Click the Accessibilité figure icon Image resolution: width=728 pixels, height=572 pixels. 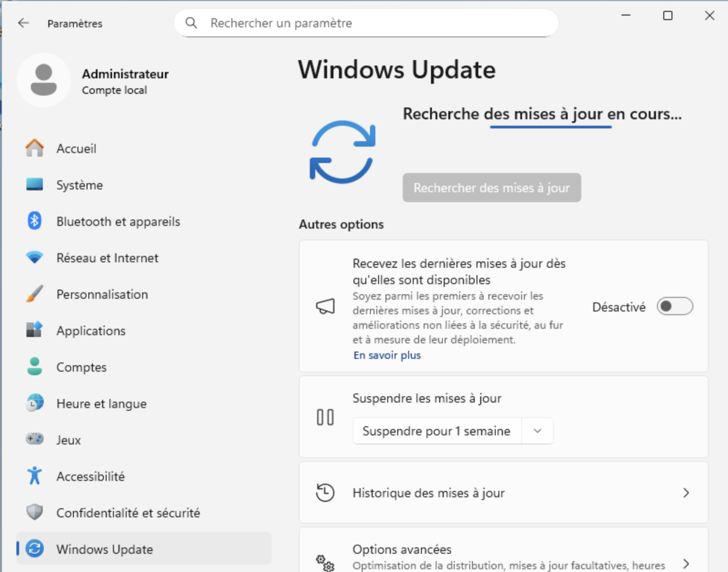click(35, 476)
